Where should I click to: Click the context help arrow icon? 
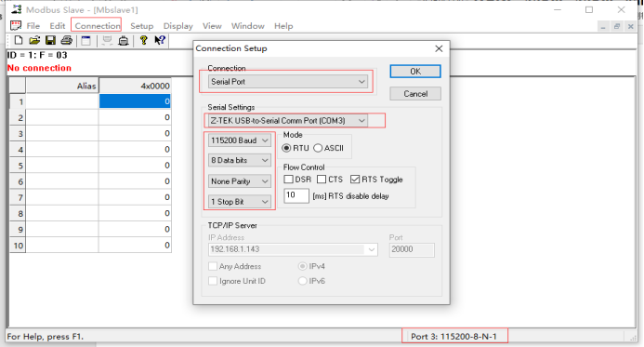160,40
